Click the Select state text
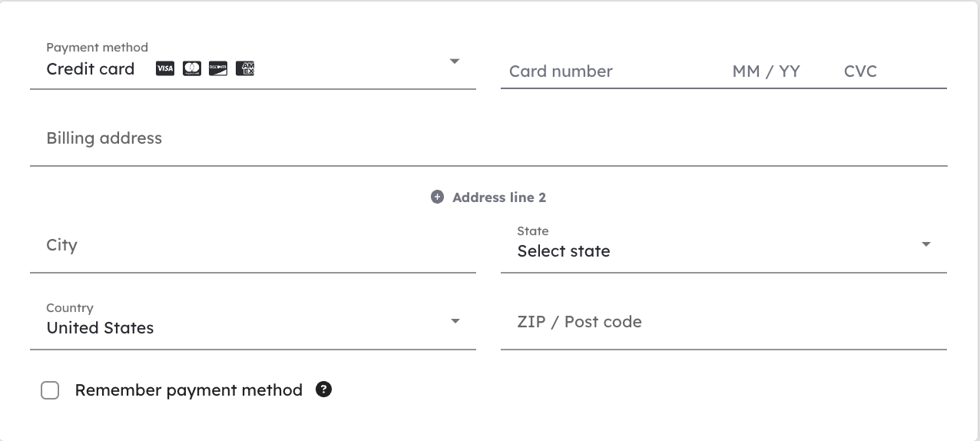Image resolution: width=980 pixels, height=441 pixels. click(x=564, y=251)
